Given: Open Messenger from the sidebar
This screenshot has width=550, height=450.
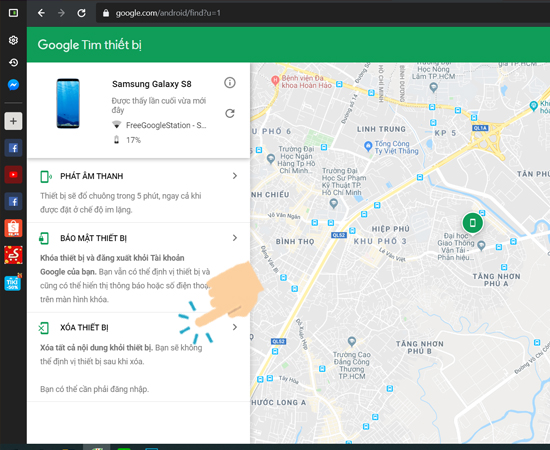Looking at the screenshot, I should point(13,85).
